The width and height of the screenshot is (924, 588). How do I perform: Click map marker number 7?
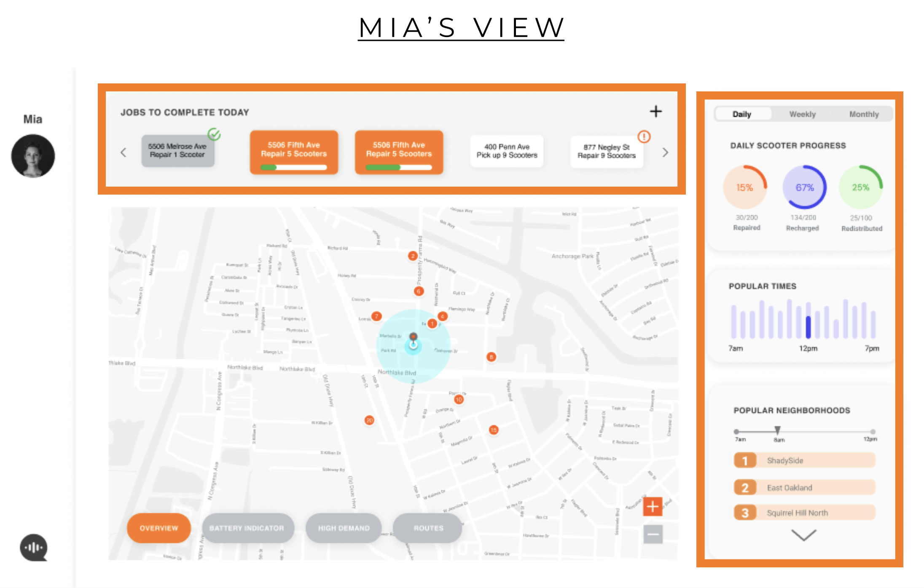pos(376,316)
